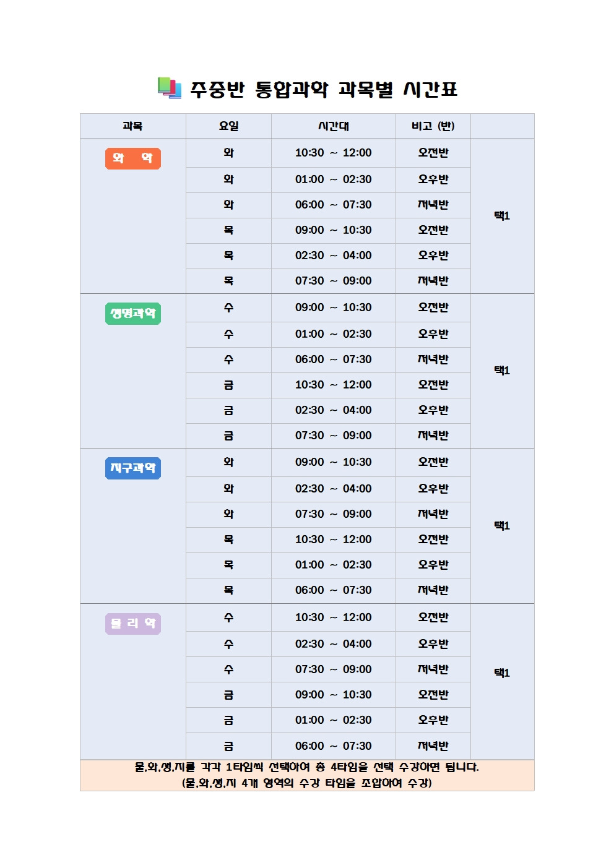
Task: Click 지구과학 section's 택1 cell
Action: point(502,526)
